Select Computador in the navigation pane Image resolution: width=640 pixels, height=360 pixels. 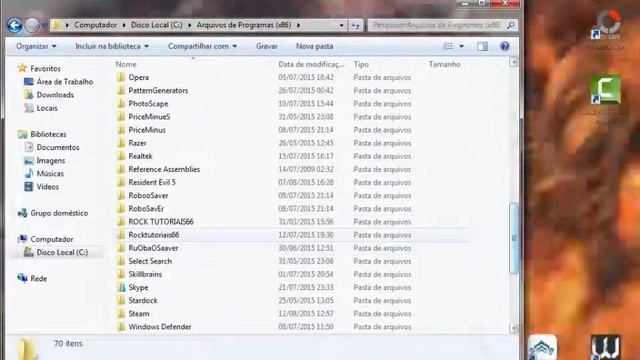coord(52,239)
